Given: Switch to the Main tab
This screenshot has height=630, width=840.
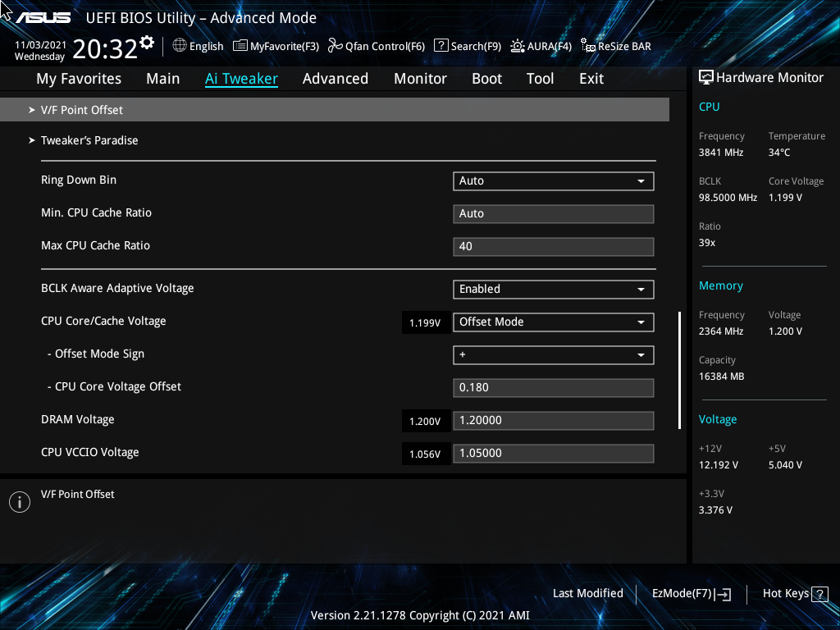Looking at the screenshot, I should click(x=163, y=78).
